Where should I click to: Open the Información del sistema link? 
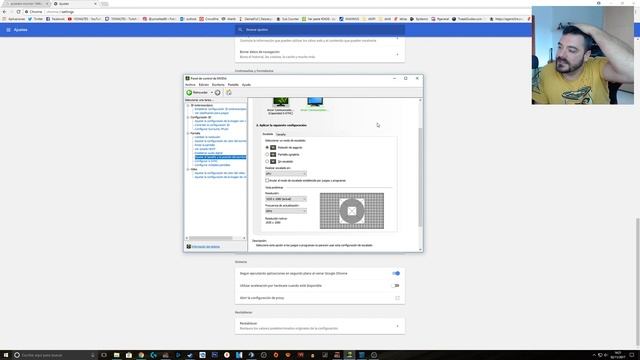(206, 247)
